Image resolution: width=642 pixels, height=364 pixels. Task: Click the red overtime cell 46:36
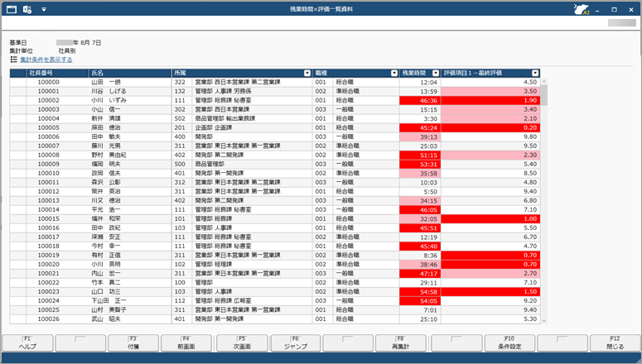point(420,100)
